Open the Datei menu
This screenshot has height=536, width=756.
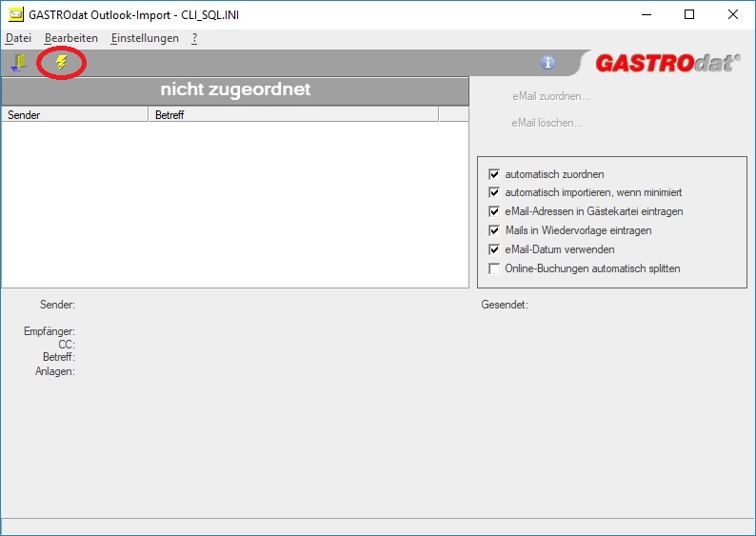18,38
